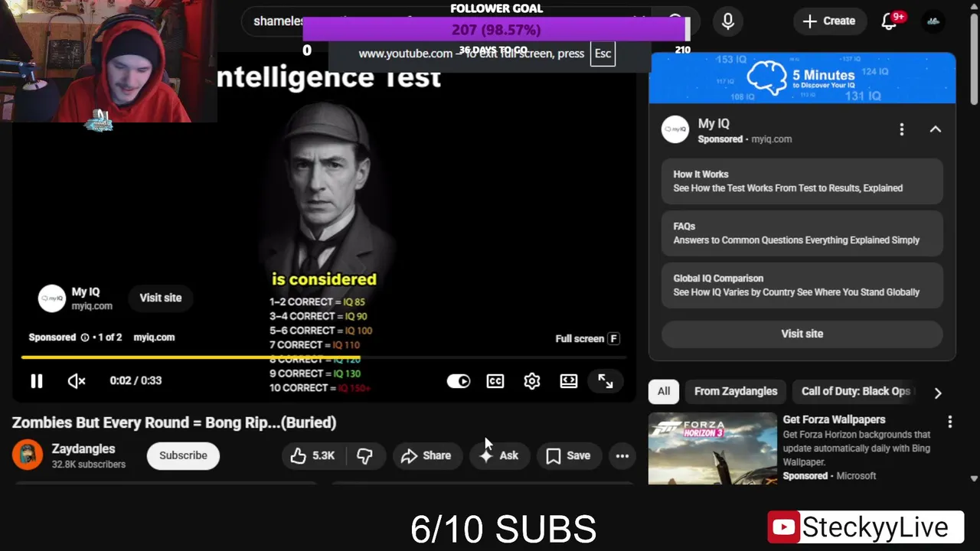This screenshot has height=551, width=980.
Task: Click the video title text
Action: pyautogui.click(x=174, y=422)
